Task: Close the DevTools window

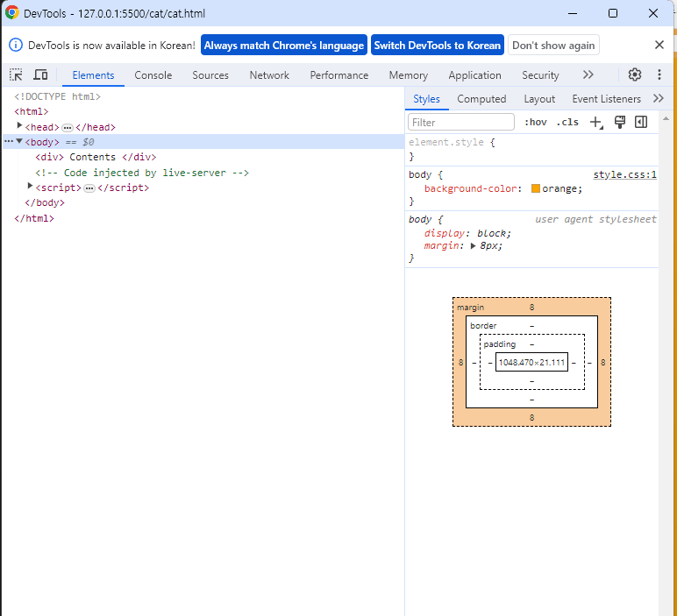Action: pyautogui.click(x=653, y=13)
